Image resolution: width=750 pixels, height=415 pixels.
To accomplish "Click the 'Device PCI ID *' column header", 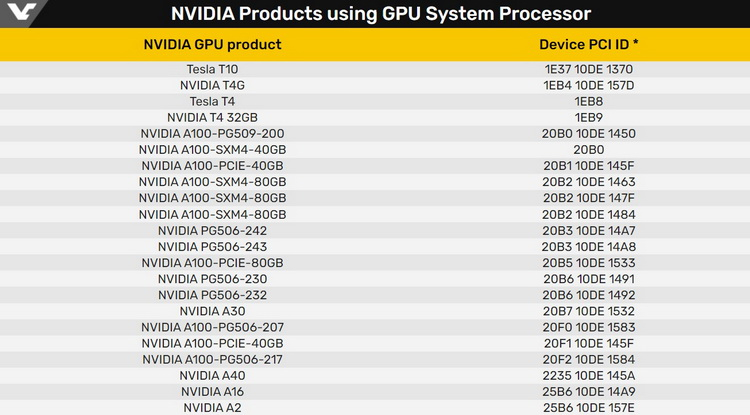I will (x=588, y=45).
